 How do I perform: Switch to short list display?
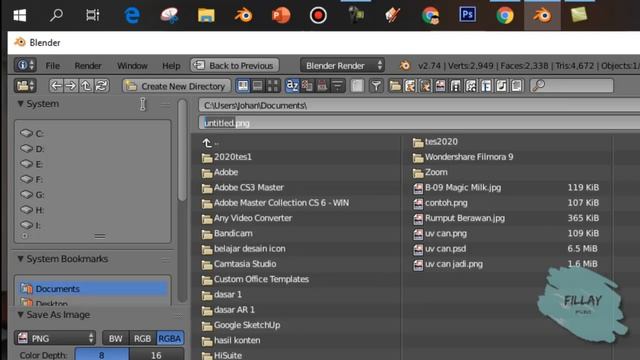point(243,86)
